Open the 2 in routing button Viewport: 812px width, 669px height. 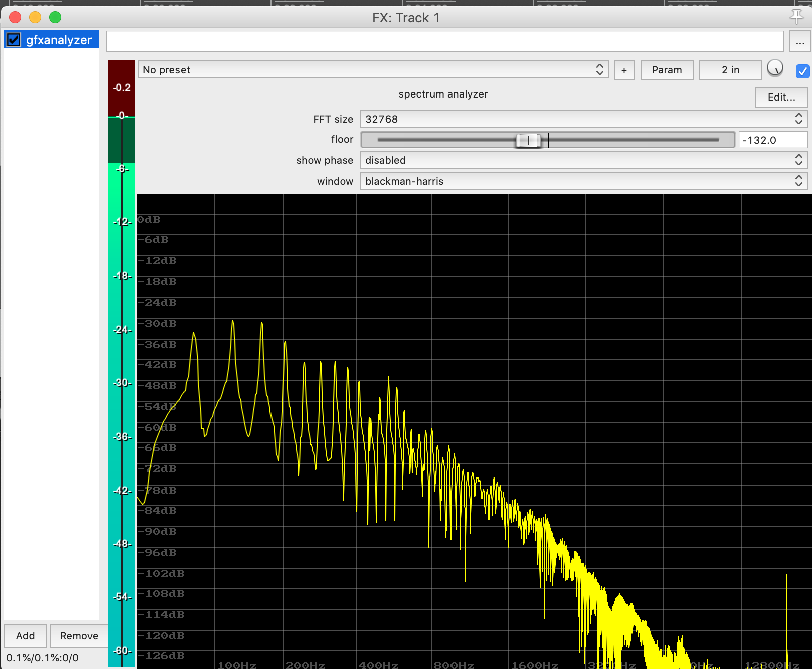(x=730, y=70)
